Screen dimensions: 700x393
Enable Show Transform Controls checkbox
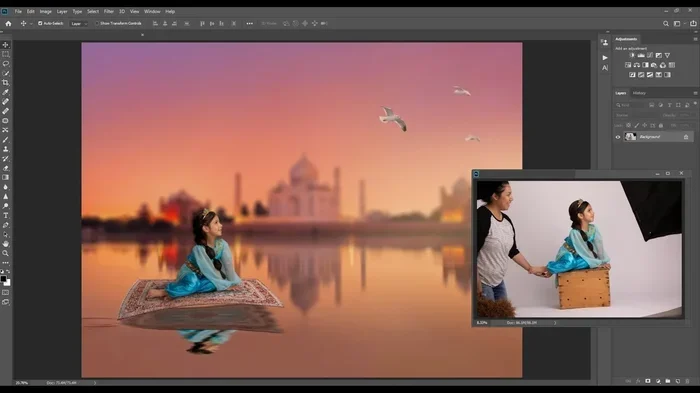point(96,23)
